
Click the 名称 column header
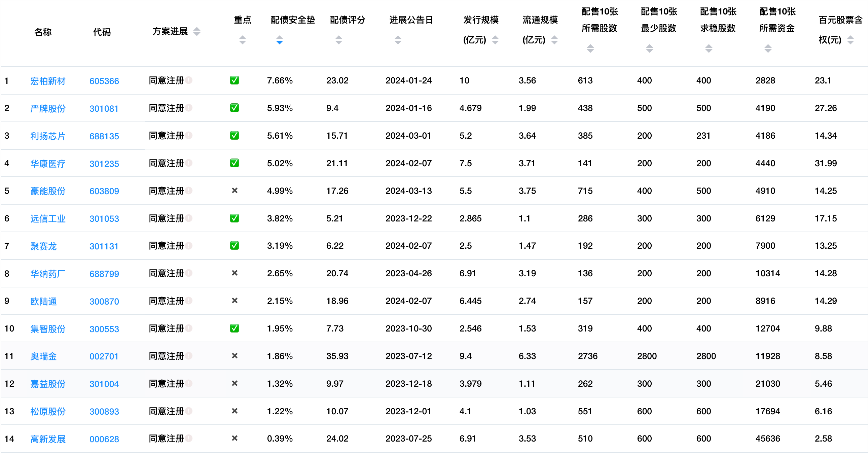(43, 32)
